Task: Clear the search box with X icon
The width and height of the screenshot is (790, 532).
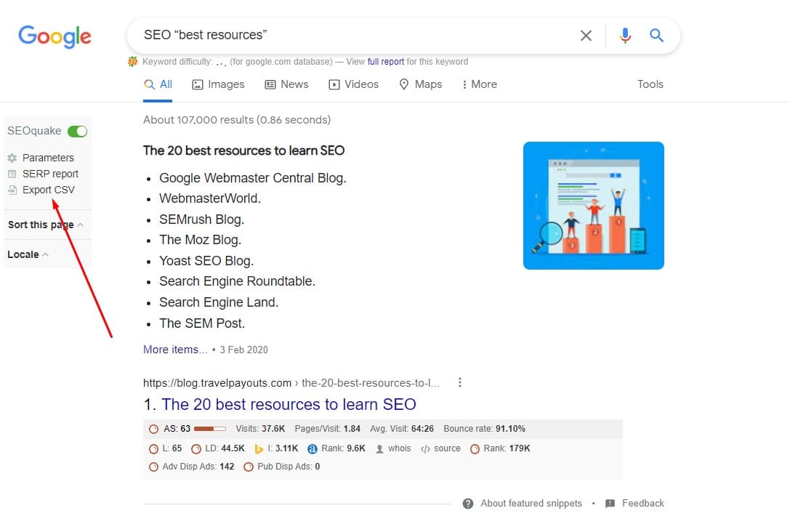Action: (x=586, y=36)
